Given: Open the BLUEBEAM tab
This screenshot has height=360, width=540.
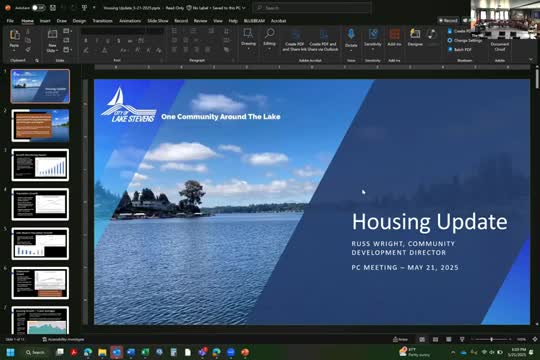Looking at the screenshot, I should click(254, 21).
